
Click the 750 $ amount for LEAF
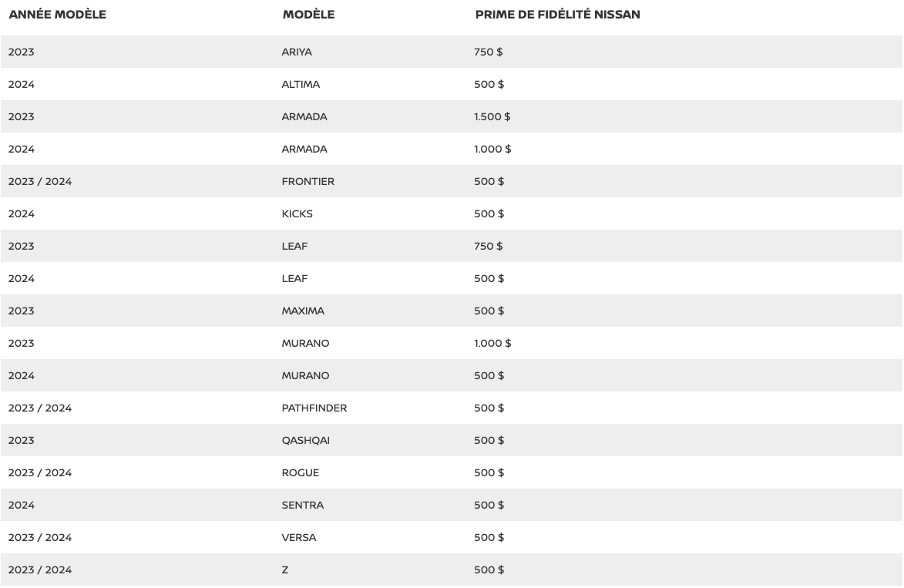tap(489, 246)
